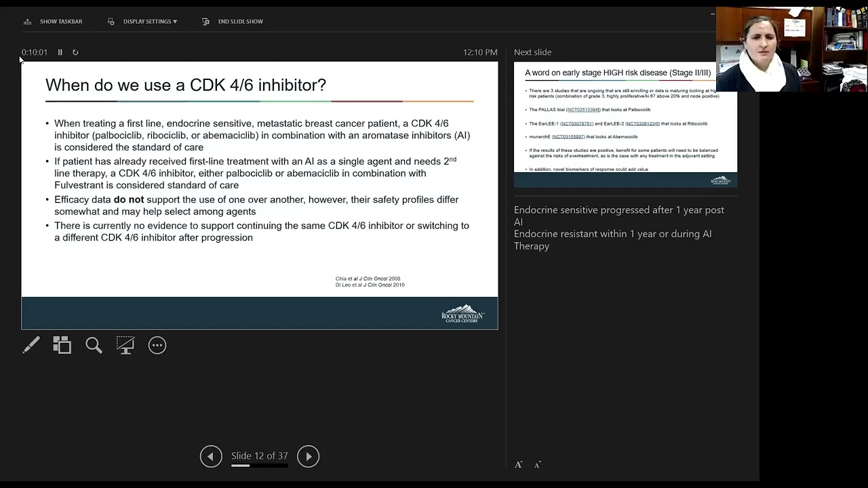Open the NCT02513394 link in preview
868x488 pixels.
coord(583,110)
